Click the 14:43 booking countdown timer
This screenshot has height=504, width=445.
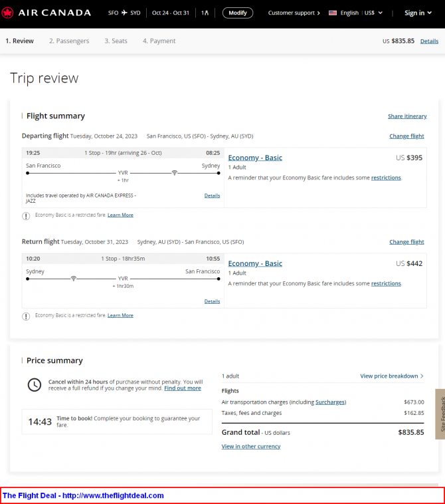tap(40, 422)
